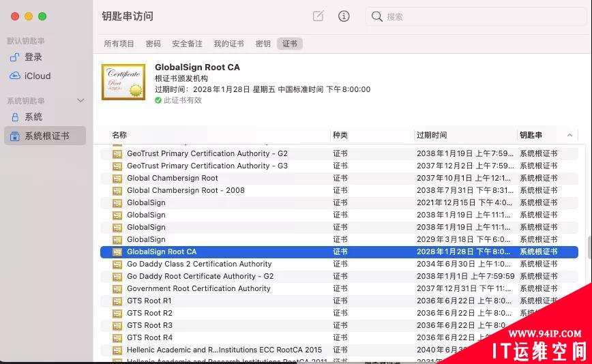Click icon beside Hellenic Academic ECC RootCA 2015
Screen dimensions: 592x364
[x=117, y=350]
